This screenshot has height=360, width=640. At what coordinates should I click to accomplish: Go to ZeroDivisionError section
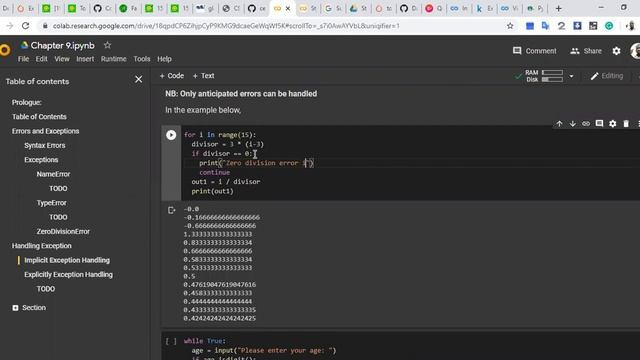pyautogui.click(x=63, y=231)
